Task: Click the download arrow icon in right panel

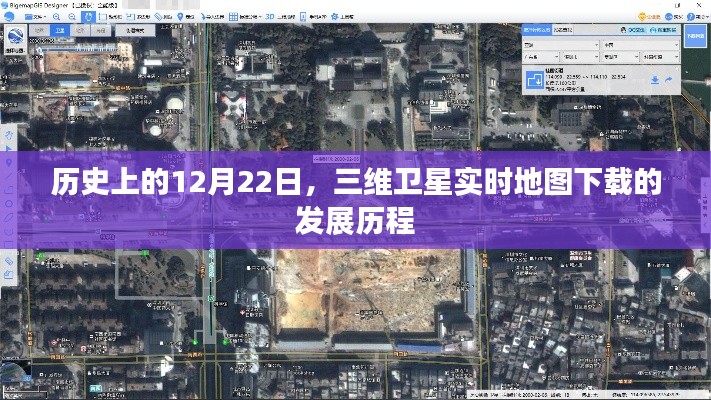Action: [655, 79]
